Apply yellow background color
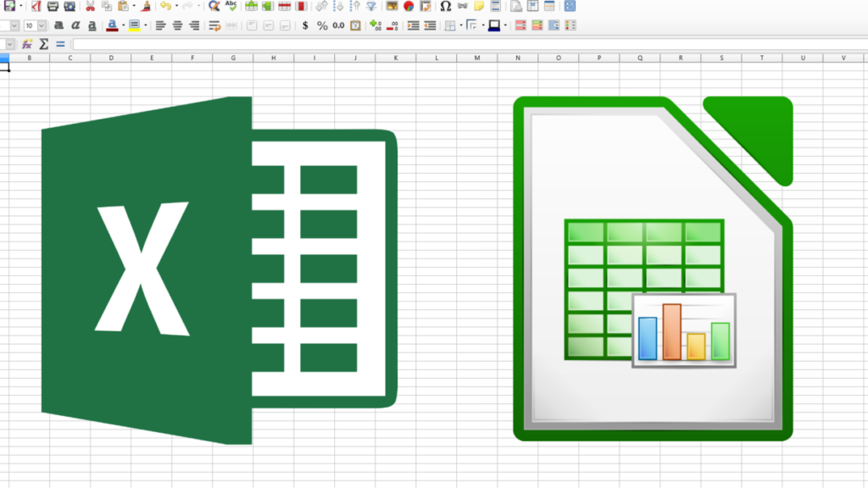 (134, 25)
